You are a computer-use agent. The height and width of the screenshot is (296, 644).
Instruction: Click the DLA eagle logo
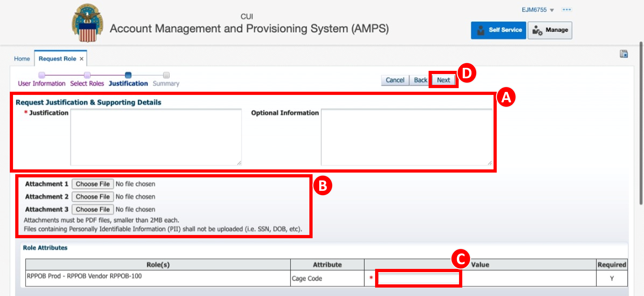point(88,23)
